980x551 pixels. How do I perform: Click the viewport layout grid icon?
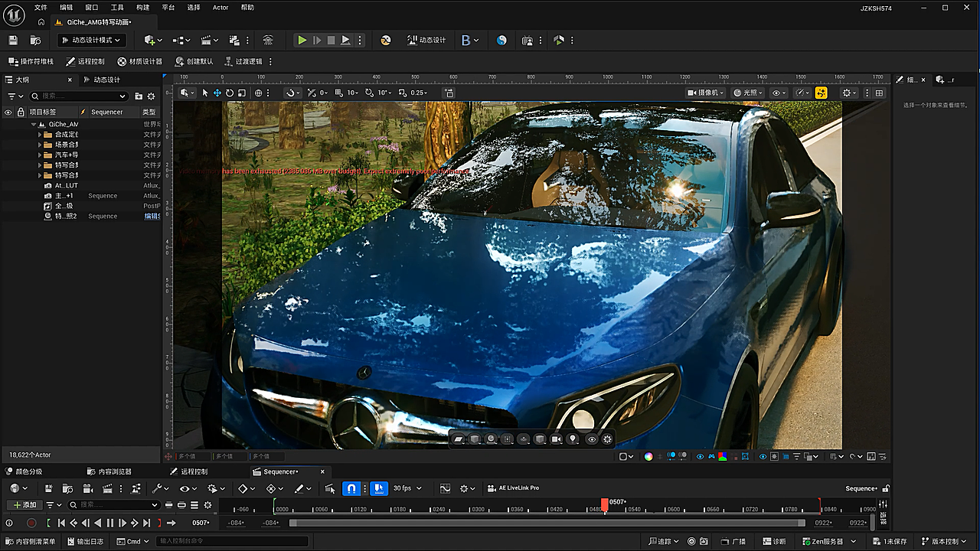pos(879,93)
